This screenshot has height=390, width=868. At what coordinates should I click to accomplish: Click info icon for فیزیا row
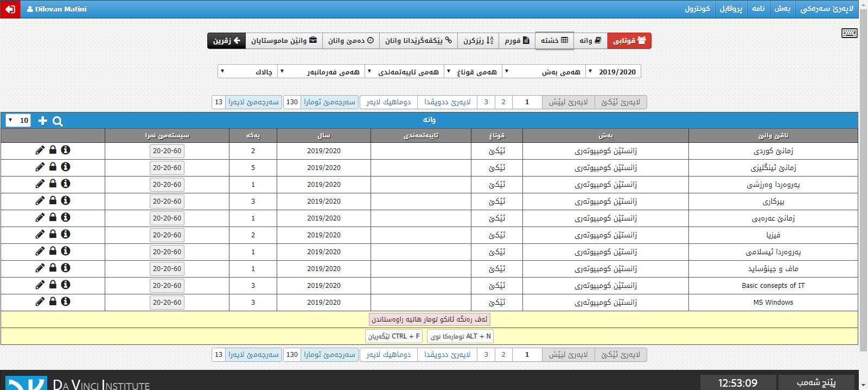(66, 234)
